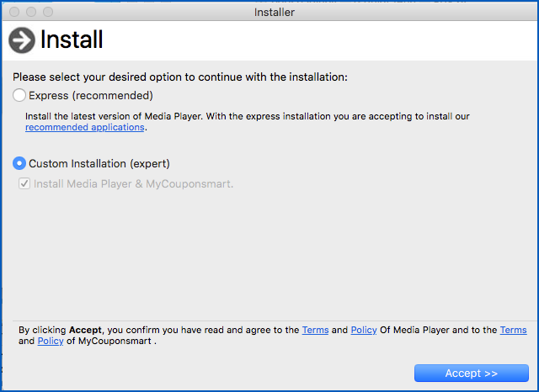Image resolution: width=539 pixels, height=392 pixels.
Task: Click the "Express (recommended)" label text
Action: [x=91, y=96]
